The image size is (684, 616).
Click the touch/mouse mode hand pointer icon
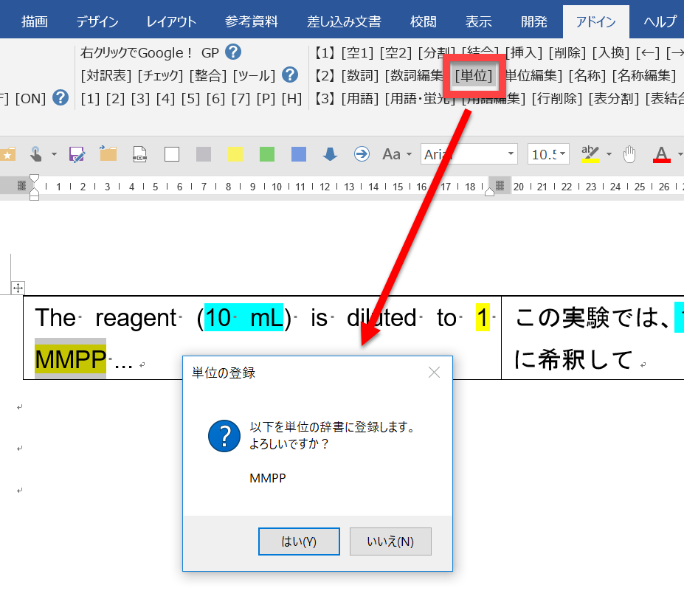point(35,153)
